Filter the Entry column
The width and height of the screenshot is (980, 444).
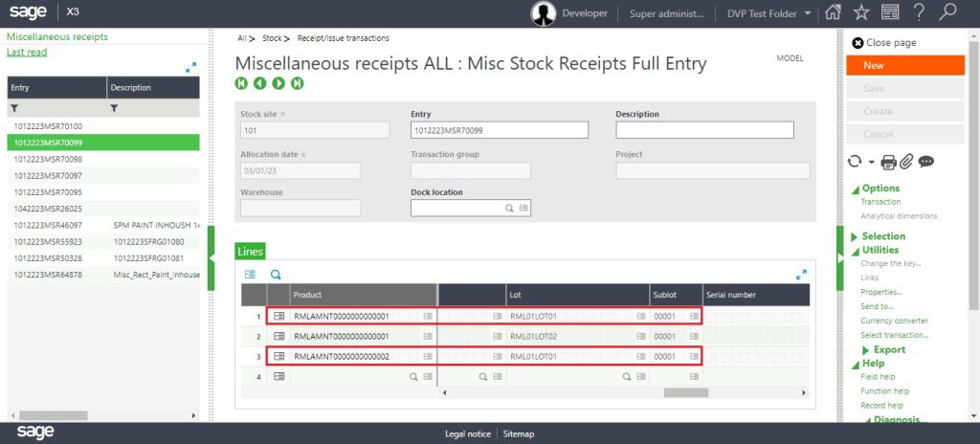pos(15,108)
